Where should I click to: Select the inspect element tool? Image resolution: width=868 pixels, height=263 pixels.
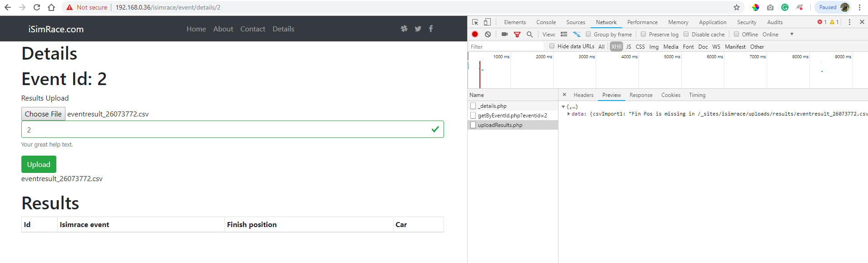click(475, 22)
